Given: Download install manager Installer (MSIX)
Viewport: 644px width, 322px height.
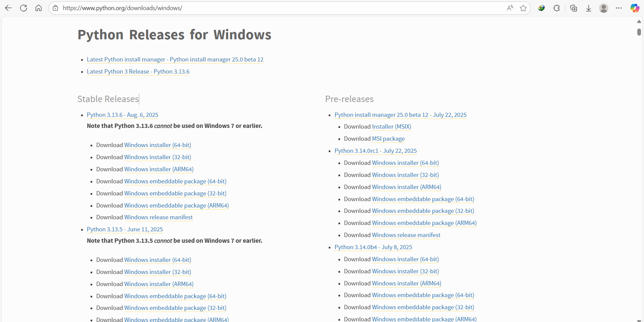Looking at the screenshot, I should point(391,127).
